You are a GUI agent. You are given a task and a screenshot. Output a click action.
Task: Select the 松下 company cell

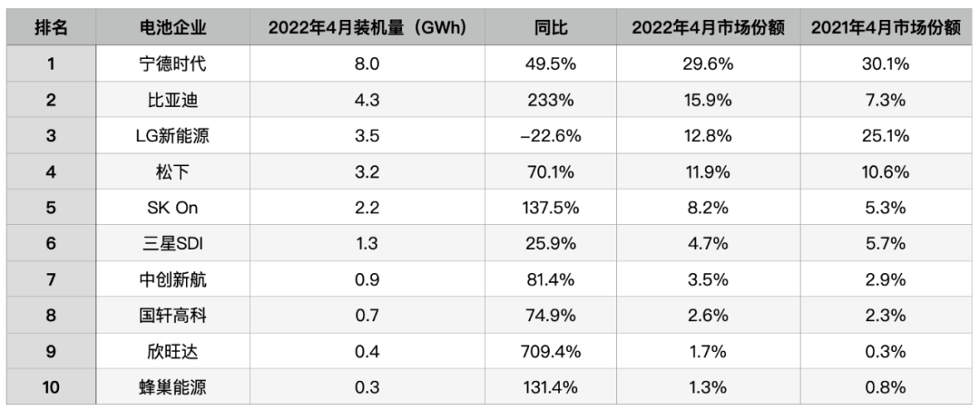pos(169,172)
